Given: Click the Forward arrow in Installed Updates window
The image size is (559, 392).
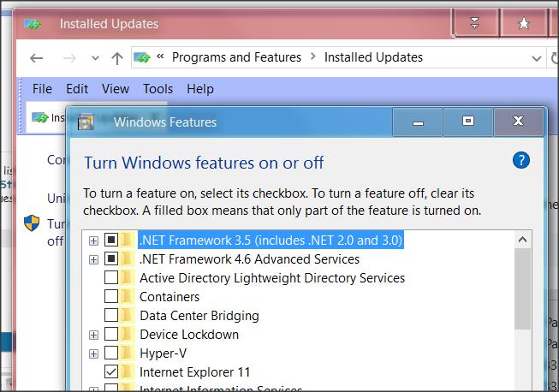Looking at the screenshot, I should (x=69, y=57).
